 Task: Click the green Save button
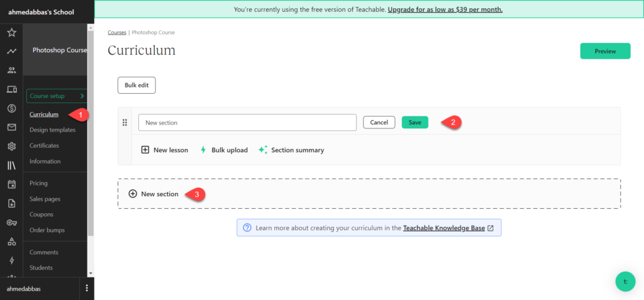tap(414, 123)
